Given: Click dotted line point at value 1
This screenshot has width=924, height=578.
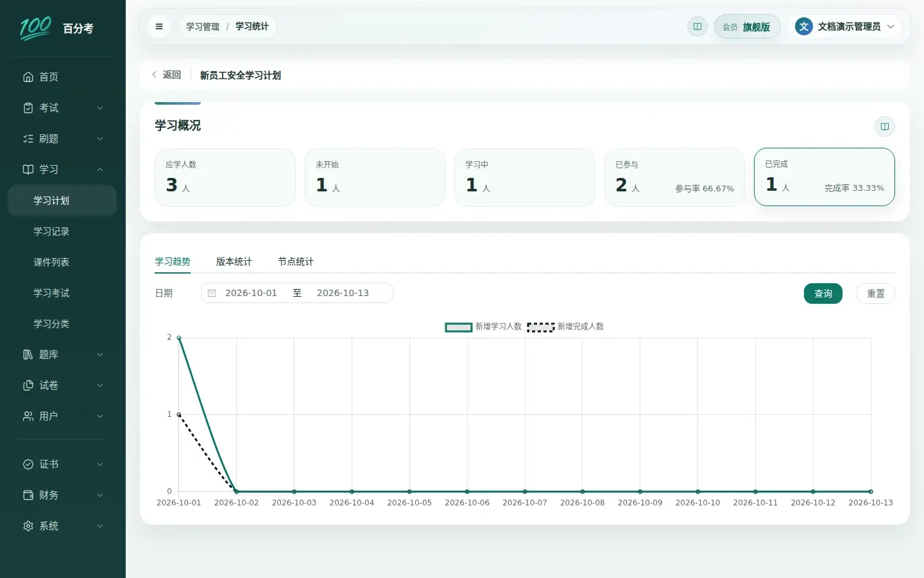Looking at the screenshot, I should pyautogui.click(x=179, y=415).
